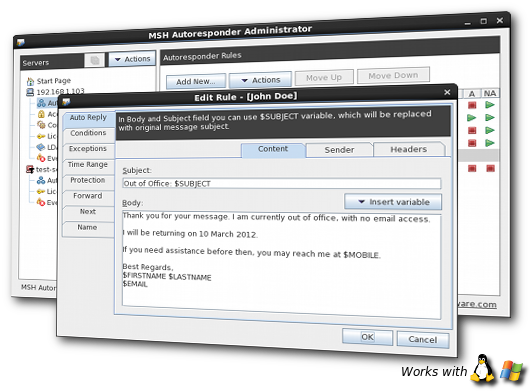Viewport: 530px width, 391px height.
Task: Switch to the Headers tab
Action: pos(409,149)
